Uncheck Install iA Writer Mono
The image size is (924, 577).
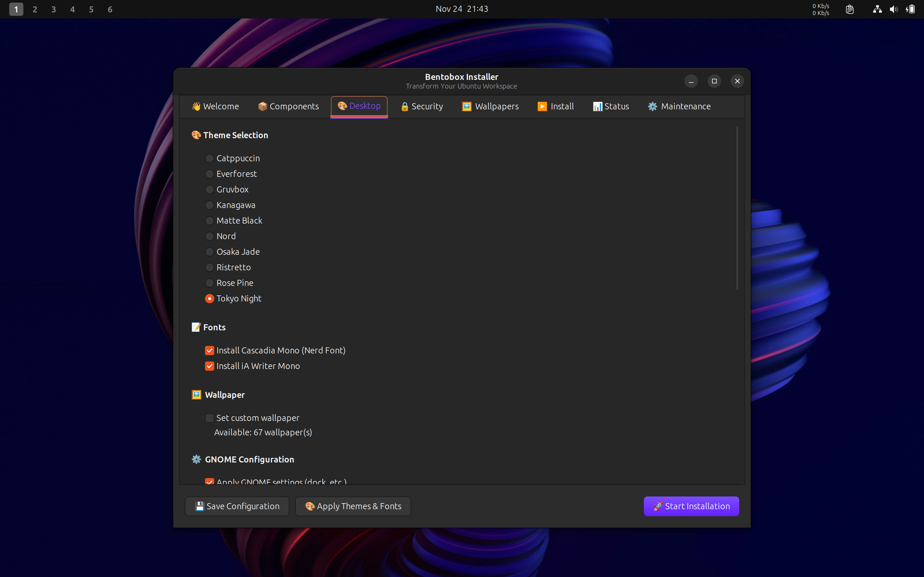(x=210, y=366)
